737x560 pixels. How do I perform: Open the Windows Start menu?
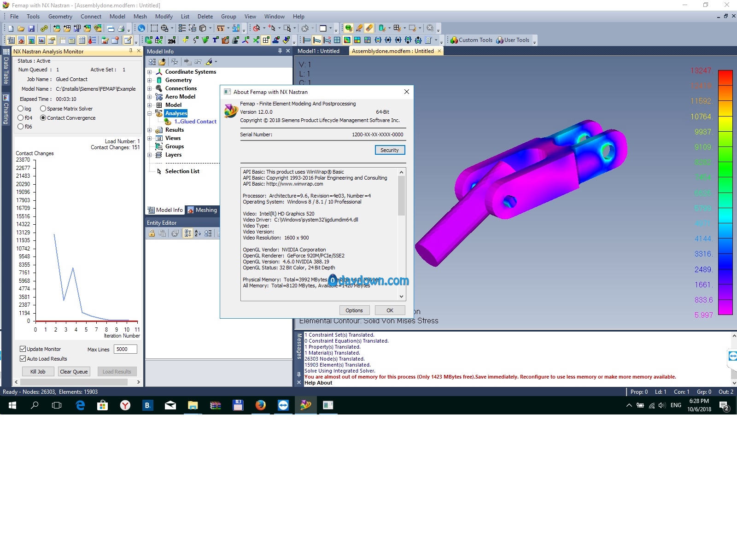point(12,405)
